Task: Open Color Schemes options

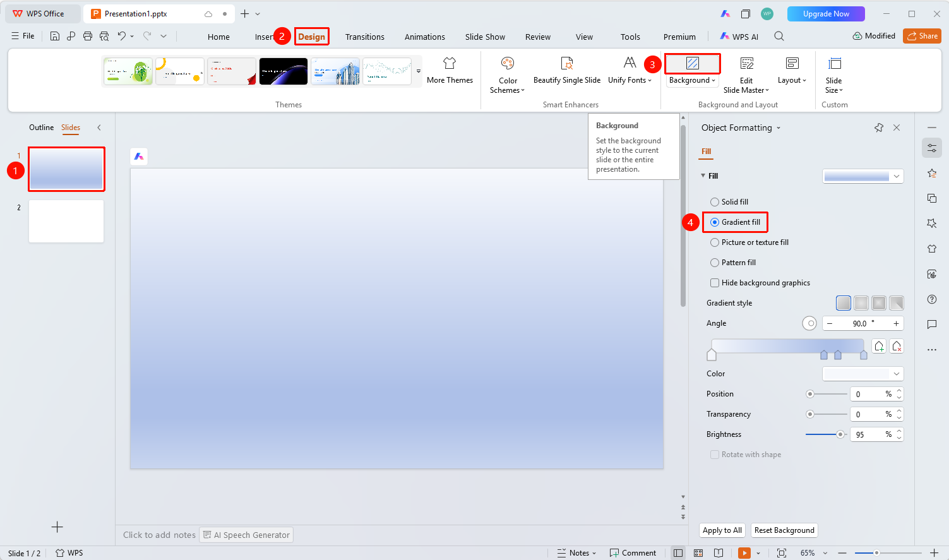Action: [508, 75]
